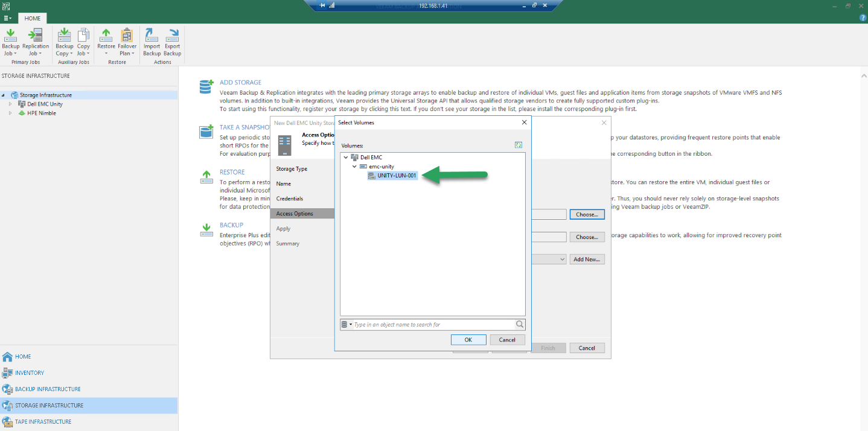Click the RESTORE heading link

click(x=232, y=172)
